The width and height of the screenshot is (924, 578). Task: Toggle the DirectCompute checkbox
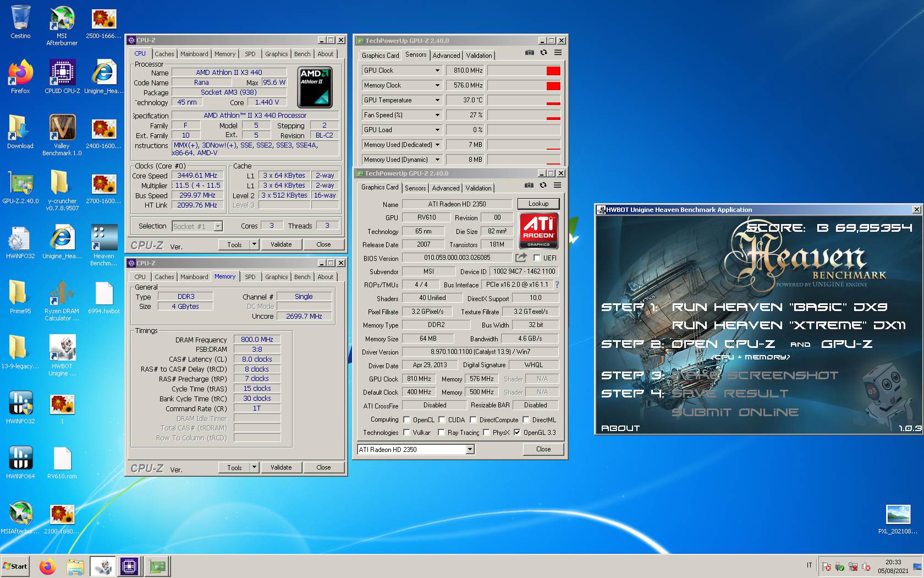coord(473,419)
